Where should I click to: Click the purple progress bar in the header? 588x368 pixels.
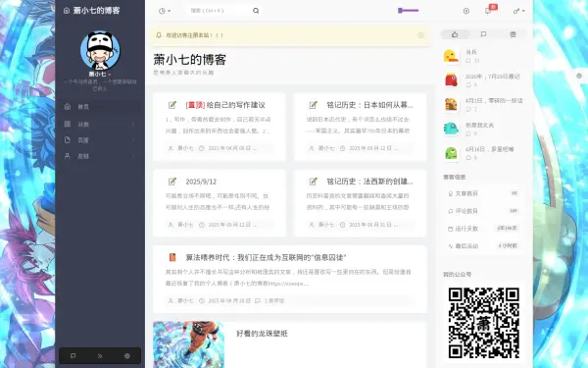pos(408,11)
